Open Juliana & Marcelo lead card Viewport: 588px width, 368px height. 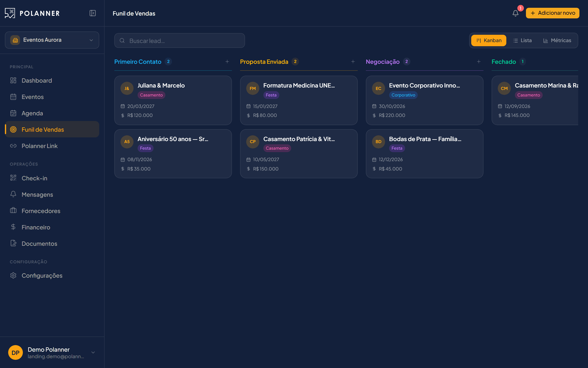(173, 100)
